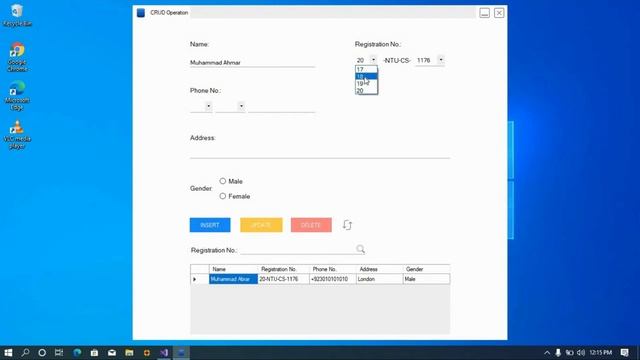The image size is (640, 360).
Task: Open Cortana circle on taskbar
Action: pos(42,353)
